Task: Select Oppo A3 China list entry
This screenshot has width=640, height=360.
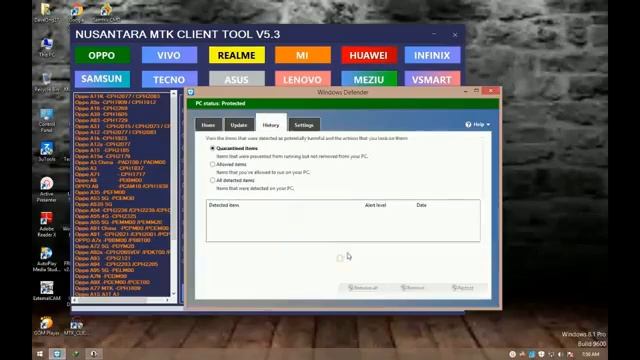Action: (x=120, y=162)
